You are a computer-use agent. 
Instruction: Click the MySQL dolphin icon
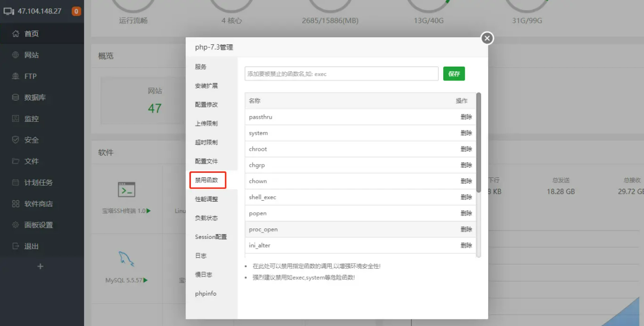pyautogui.click(x=126, y=259)
